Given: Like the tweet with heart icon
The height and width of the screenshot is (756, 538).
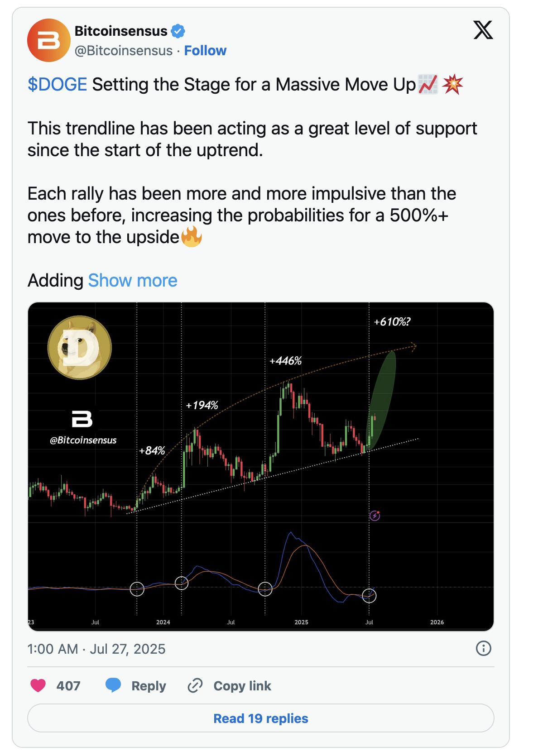Looking at the screenshot, I should click(x=38, y=685).
